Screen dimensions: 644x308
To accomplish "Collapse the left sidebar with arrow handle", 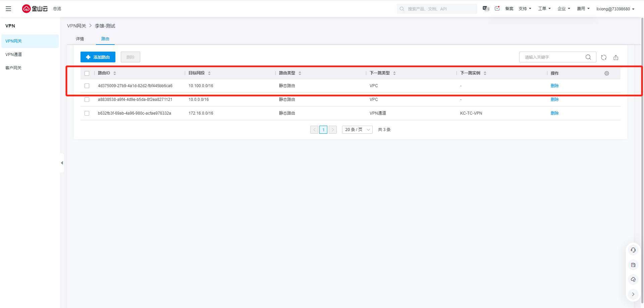I will pos(62,163).
